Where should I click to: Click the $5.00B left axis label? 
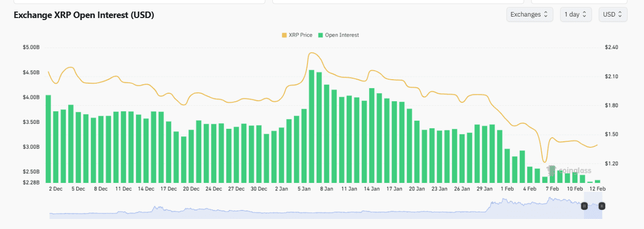(x=31, y=48)
